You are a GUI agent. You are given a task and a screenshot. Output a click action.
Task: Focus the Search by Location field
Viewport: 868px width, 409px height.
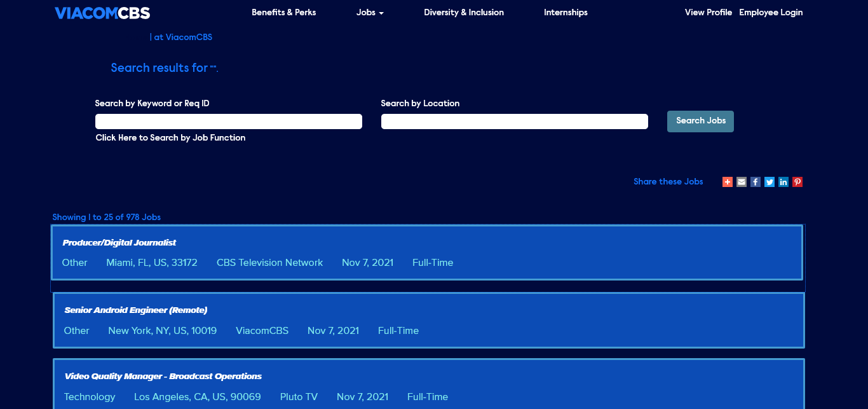click(x=515, y=121)
